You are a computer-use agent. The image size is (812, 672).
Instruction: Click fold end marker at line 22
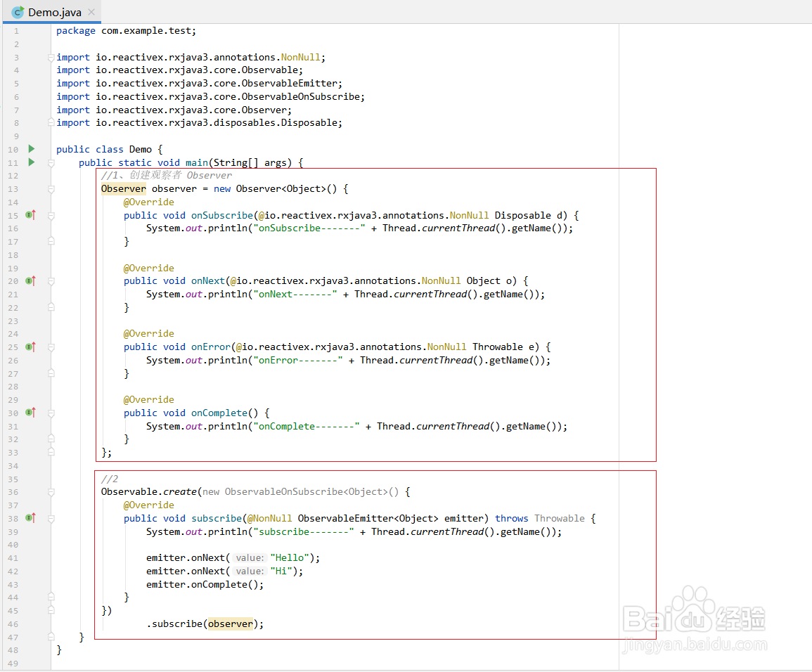[x=51, y=307]
